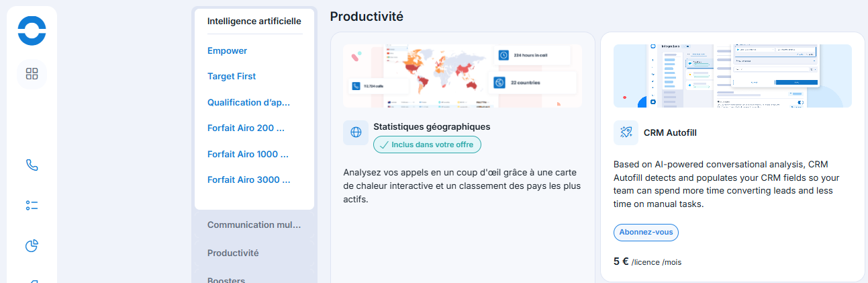
Task: Select Target First item
Action: [232, 76]
